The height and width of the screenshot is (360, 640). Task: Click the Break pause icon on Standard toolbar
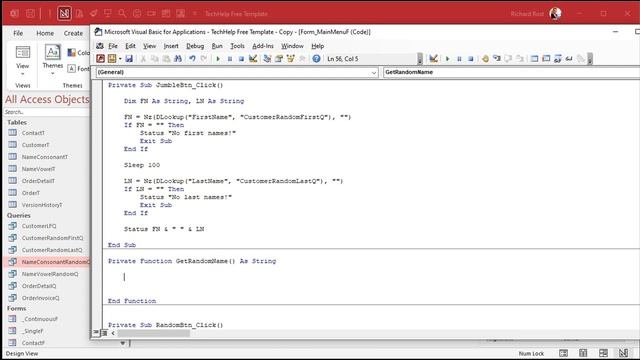[x=230, y=59]
